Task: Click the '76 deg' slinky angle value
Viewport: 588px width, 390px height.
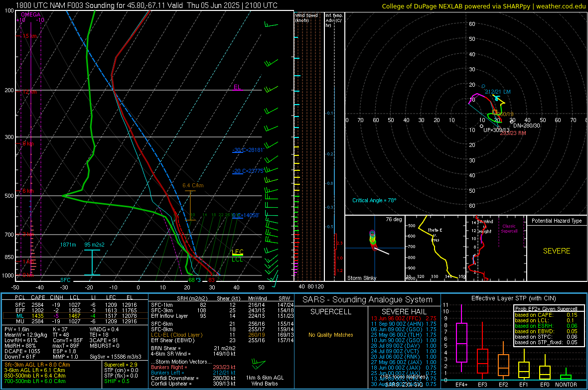Action: 394,219
